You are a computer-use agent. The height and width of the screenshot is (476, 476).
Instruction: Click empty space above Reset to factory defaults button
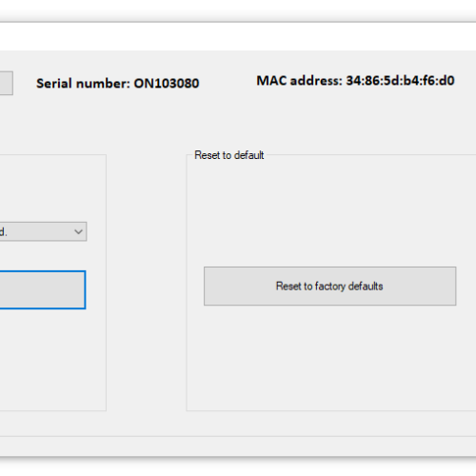329,212
